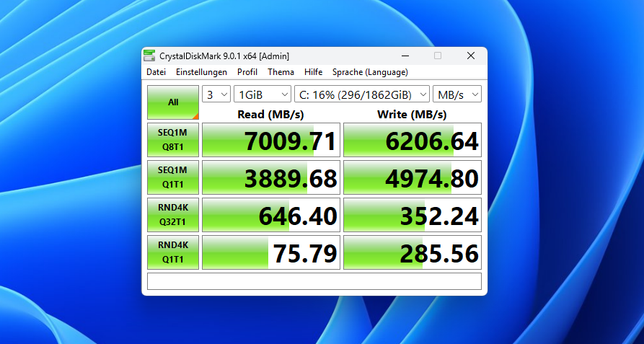
Task: Open the test count dropdown showing 3
Action: (216, 94)
